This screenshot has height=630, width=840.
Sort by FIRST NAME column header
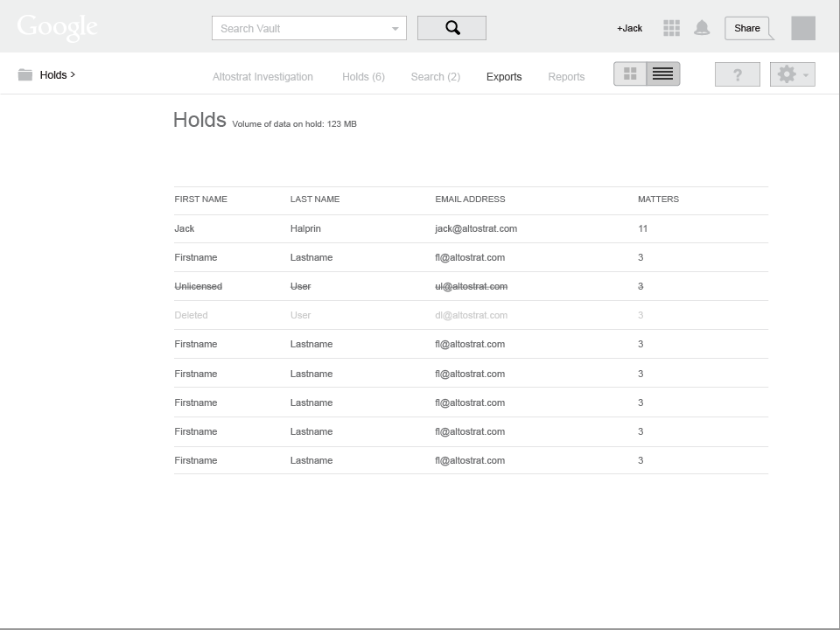point(201,199)
